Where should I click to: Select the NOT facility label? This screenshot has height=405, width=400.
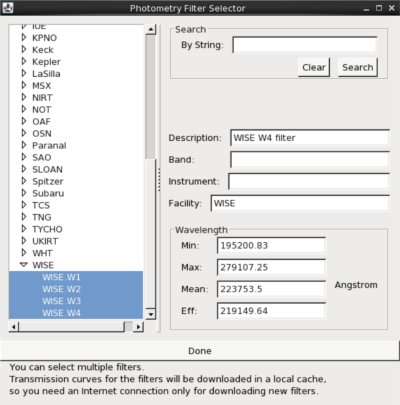[x=42, y=109]
